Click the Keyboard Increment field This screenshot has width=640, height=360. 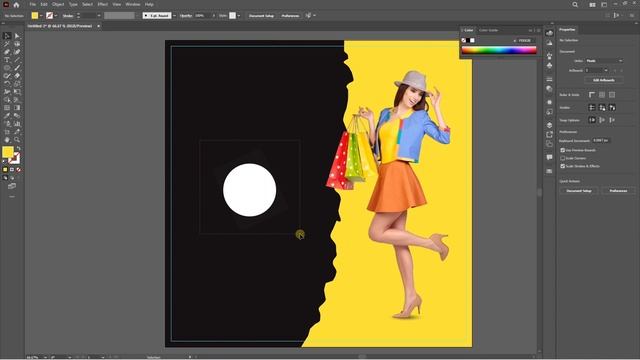pos(601,140)
